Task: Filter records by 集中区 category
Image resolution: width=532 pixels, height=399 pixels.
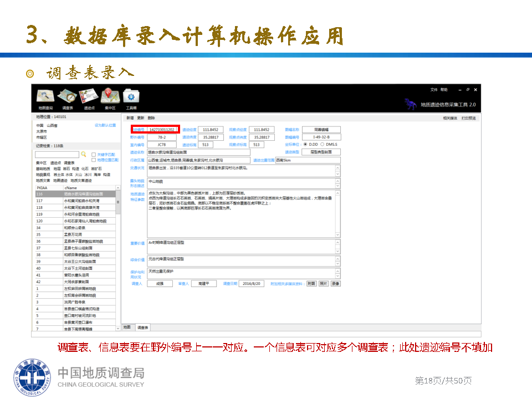Action: point(42,163)
